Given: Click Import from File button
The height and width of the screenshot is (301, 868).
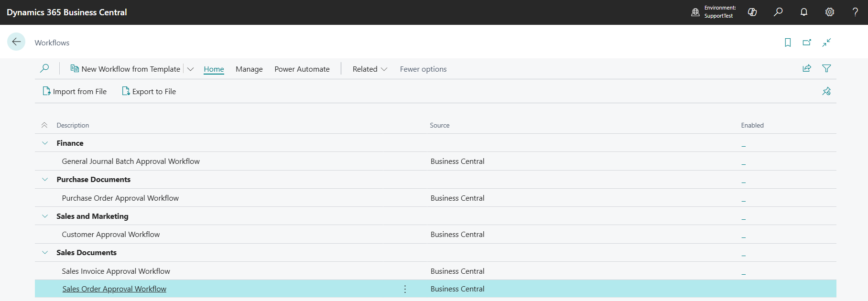Looking at the screenshot, I should click(x=75, y=92).
